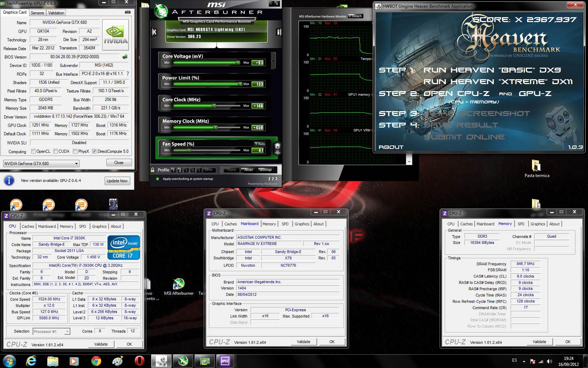This screenshot has height=368, width=588.
Task: Click the Fan Speed value field 47
Action: click(x=258, y=150)
